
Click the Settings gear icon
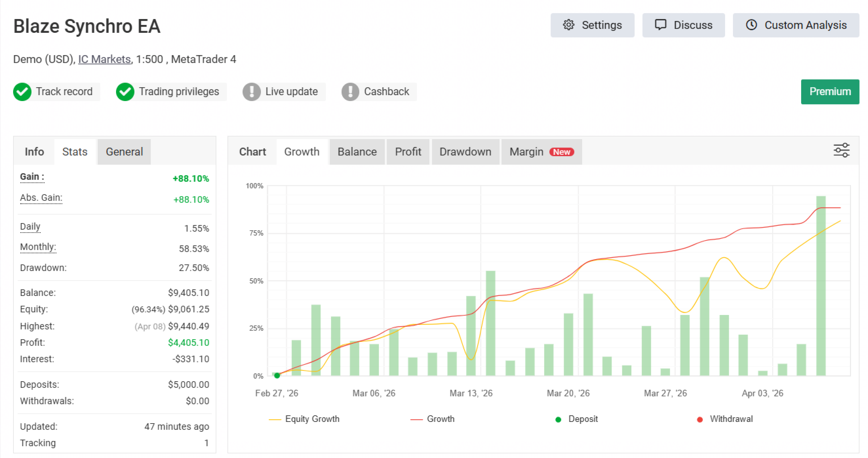click(x=568, y=25)
